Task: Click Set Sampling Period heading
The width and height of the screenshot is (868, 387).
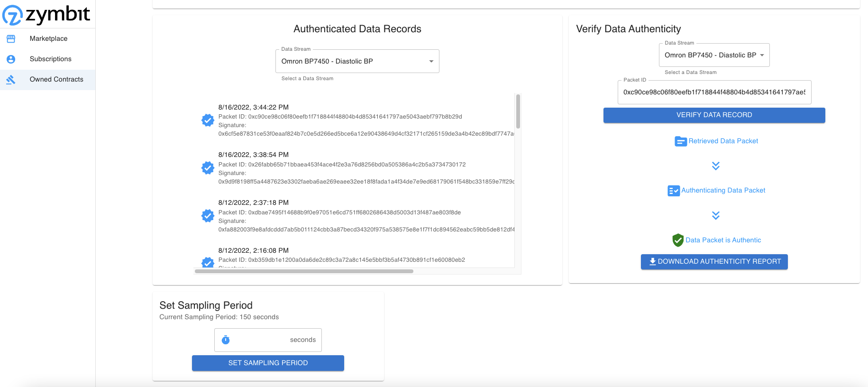Action: [206, 305]
